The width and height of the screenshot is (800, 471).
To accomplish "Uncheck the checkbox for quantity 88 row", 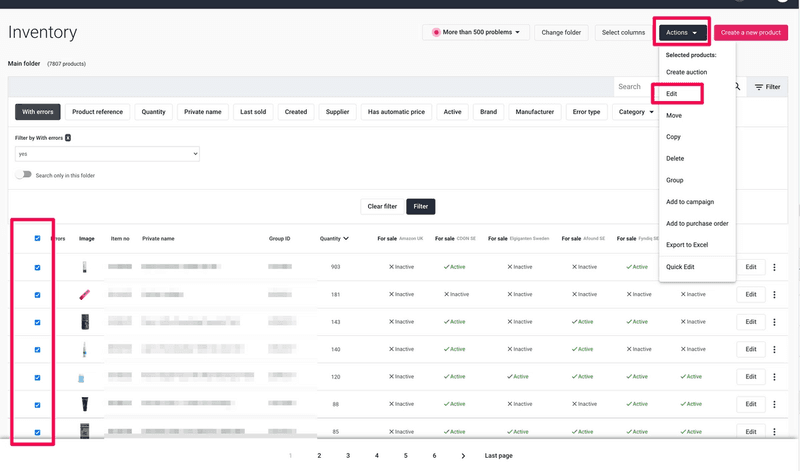I will tap(37, 405).
